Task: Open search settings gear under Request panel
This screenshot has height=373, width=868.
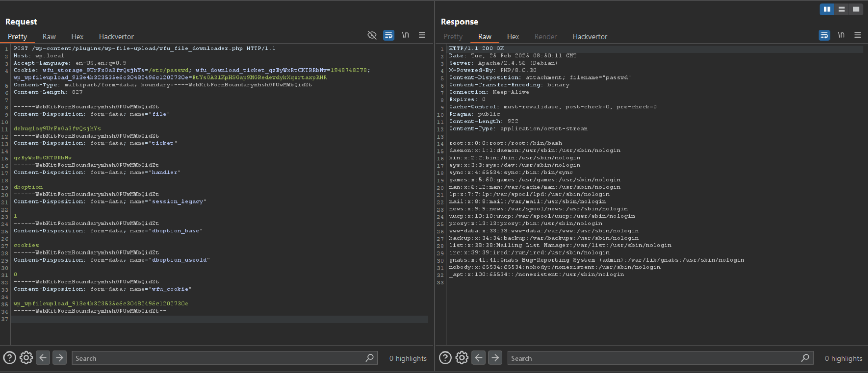Action: pyautogui.click(x=26, y=358)
